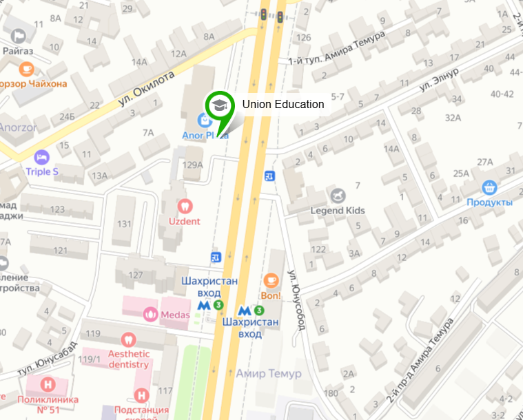
Task: Select the Райгаз flag icon
Action: (x=19, y=36)
